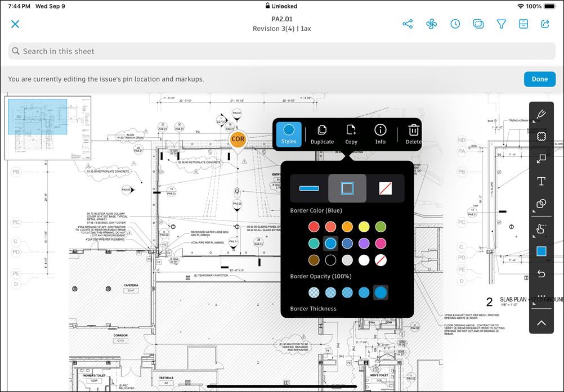Select the arrow callout shape tool

541,159
